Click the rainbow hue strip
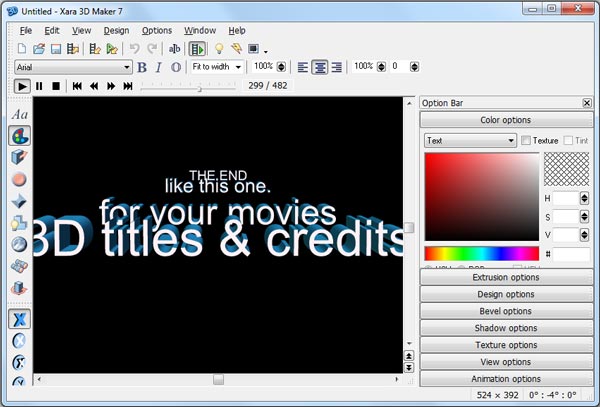This screenshot has width=600, height=407. [x=482, y=254]
